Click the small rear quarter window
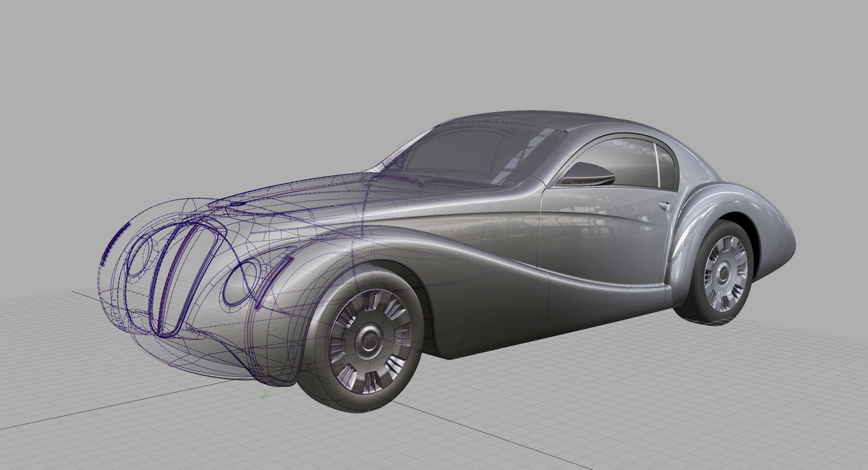This screenshot has width=868, height=470. [x=667, y=166]
